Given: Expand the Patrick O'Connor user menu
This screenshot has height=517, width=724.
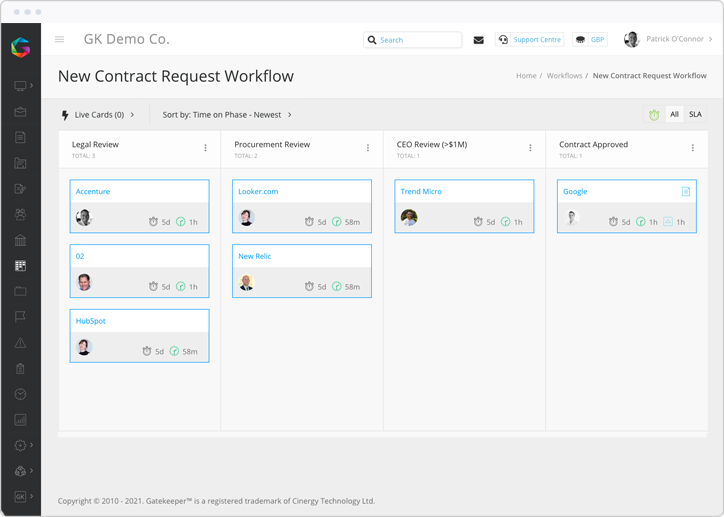Looking at the screenshot, I should [x=679, y=39].
